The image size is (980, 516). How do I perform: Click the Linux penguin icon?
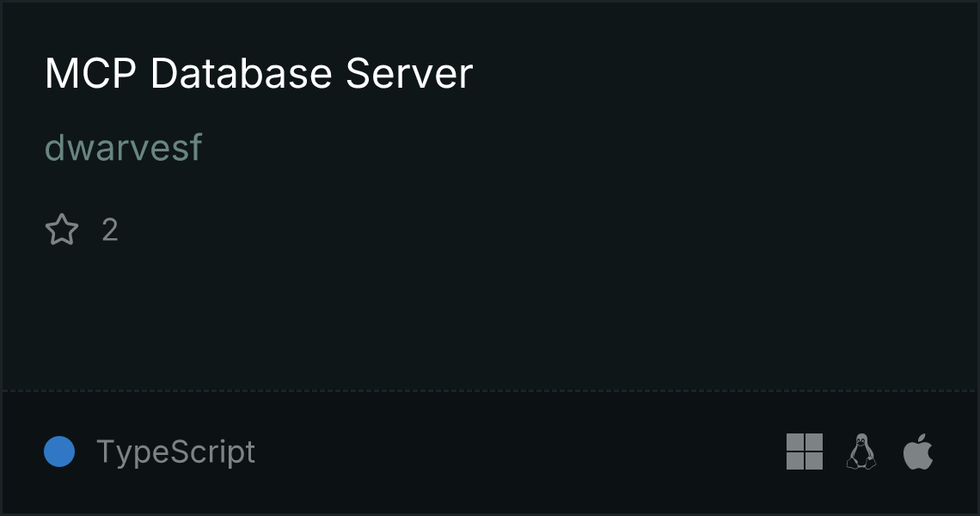(861, 451)
